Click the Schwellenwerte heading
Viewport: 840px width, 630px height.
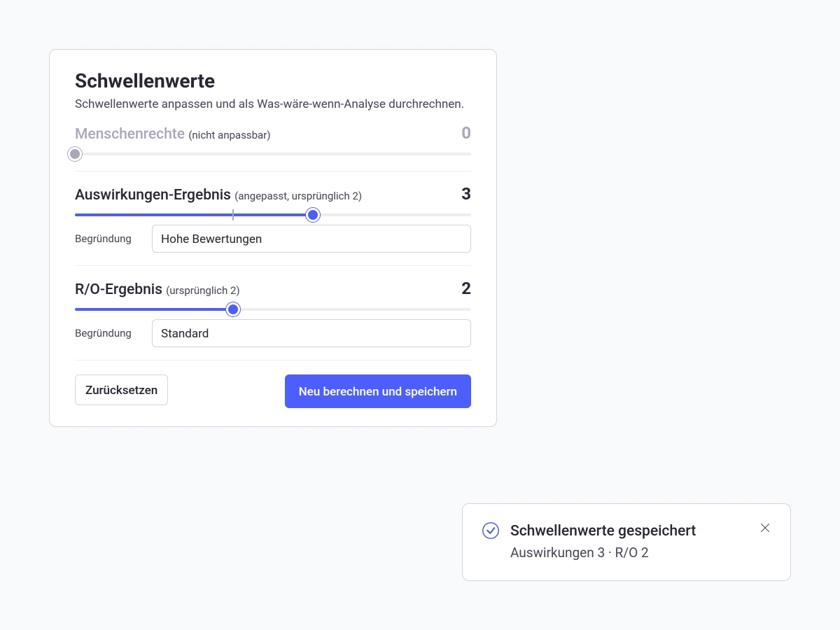point(145,81)
